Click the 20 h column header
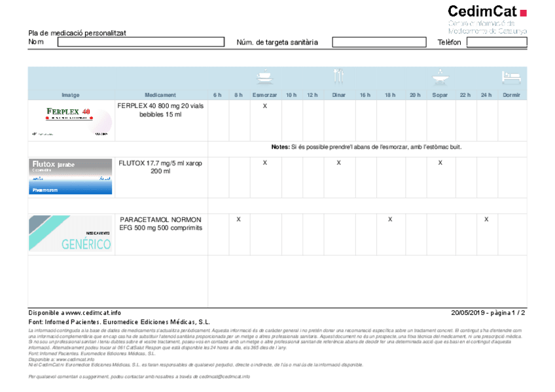The width and height of the screenshot is (555, 392). click(x=415, y=95)
